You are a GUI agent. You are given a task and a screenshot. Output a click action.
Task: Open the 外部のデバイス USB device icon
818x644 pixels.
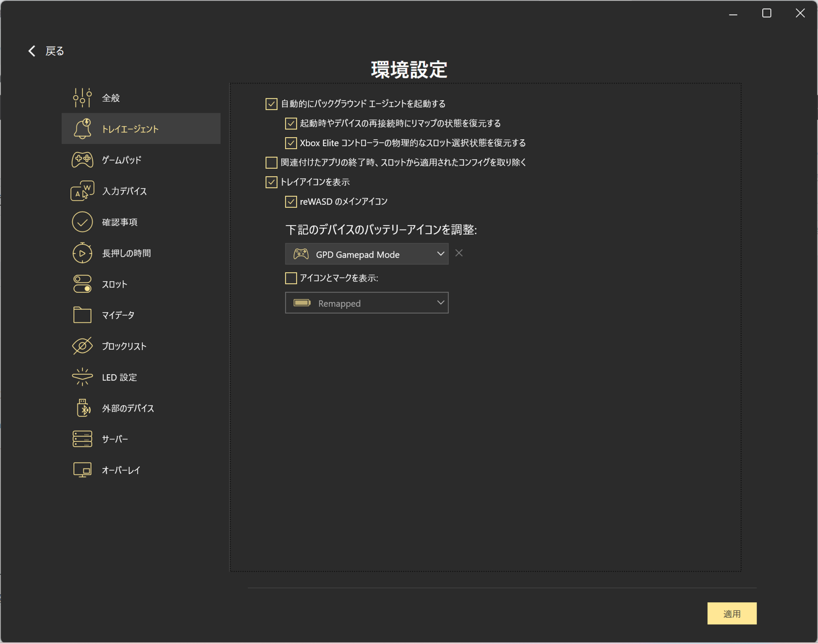pos(83,408)
